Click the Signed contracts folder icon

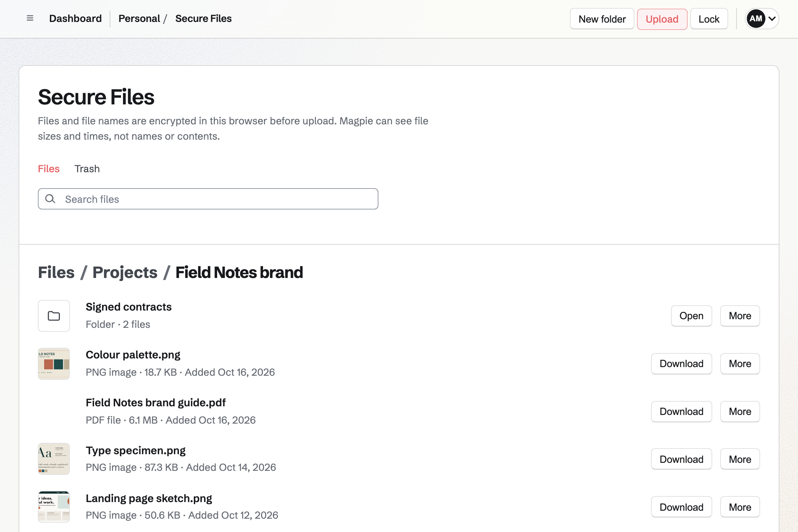(54, 316)
